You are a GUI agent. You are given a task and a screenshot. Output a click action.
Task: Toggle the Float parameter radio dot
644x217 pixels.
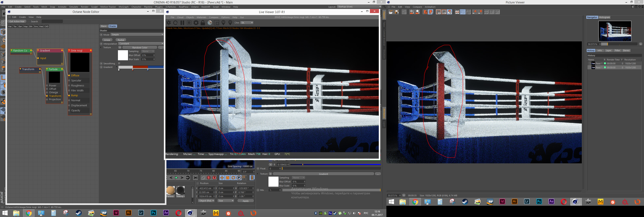point(258,169)
